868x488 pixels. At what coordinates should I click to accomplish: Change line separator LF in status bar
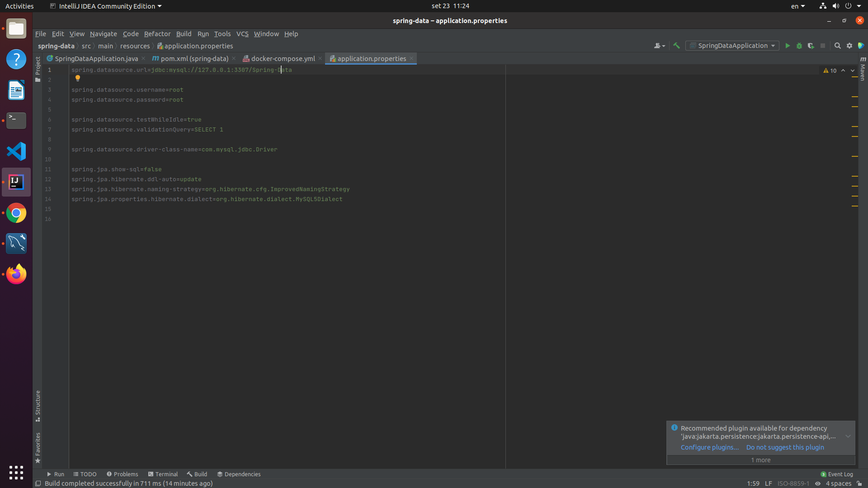[768, 483]
